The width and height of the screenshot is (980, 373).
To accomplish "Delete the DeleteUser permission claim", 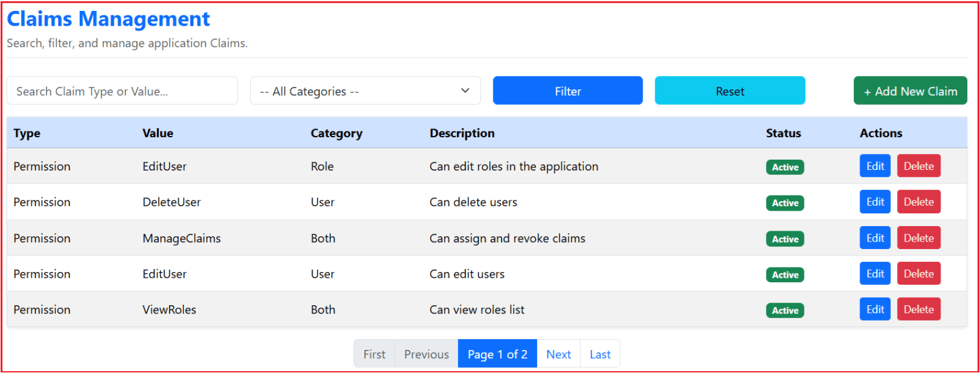I will click(x=919, y=201).
